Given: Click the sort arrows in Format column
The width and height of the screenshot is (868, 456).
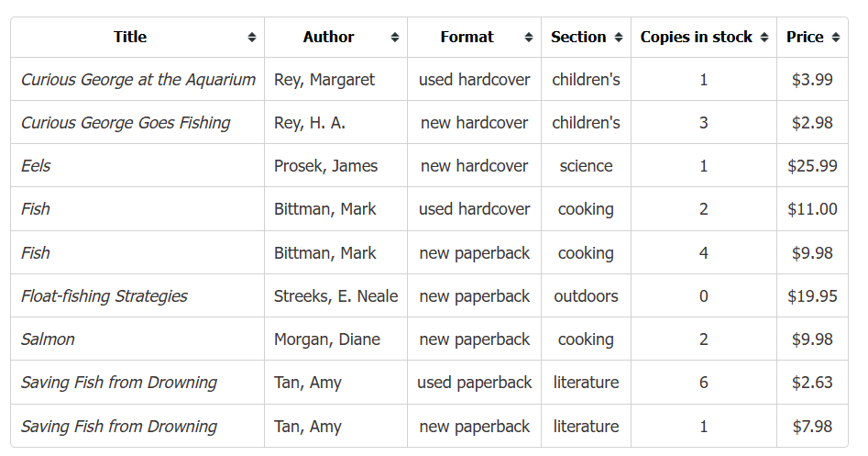Looking at the screenshot, I should coord(529,38).
